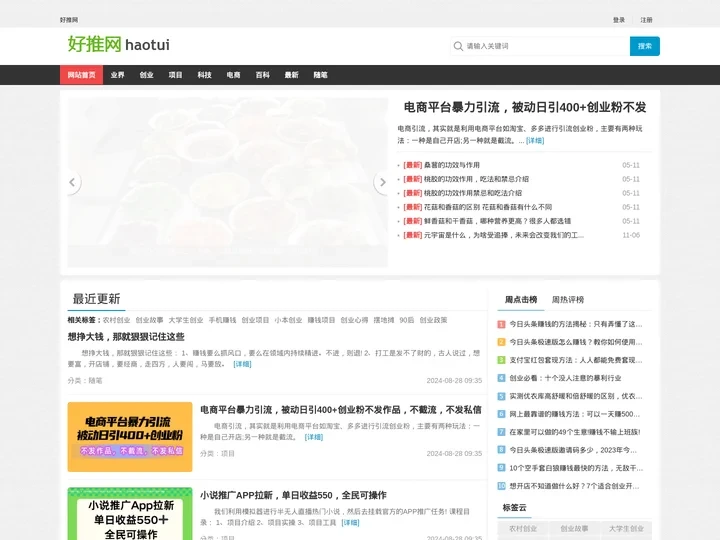Click the carousel slide image
720x540 pixels.
pyautogui.click(x=228, y=182)
